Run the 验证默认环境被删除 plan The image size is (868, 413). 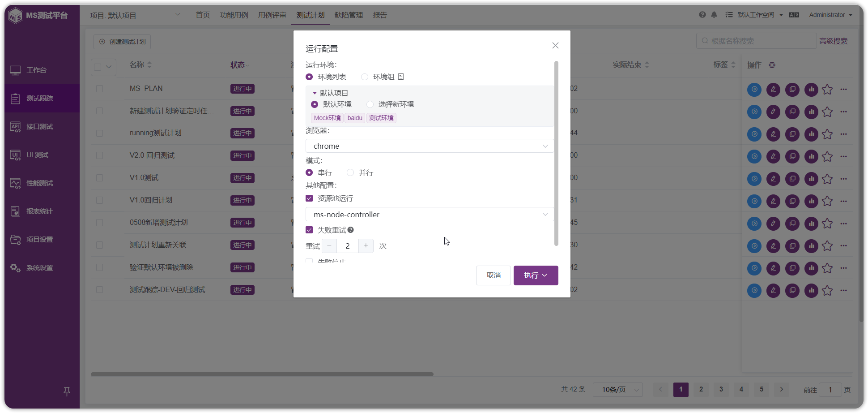click(754, 268)
